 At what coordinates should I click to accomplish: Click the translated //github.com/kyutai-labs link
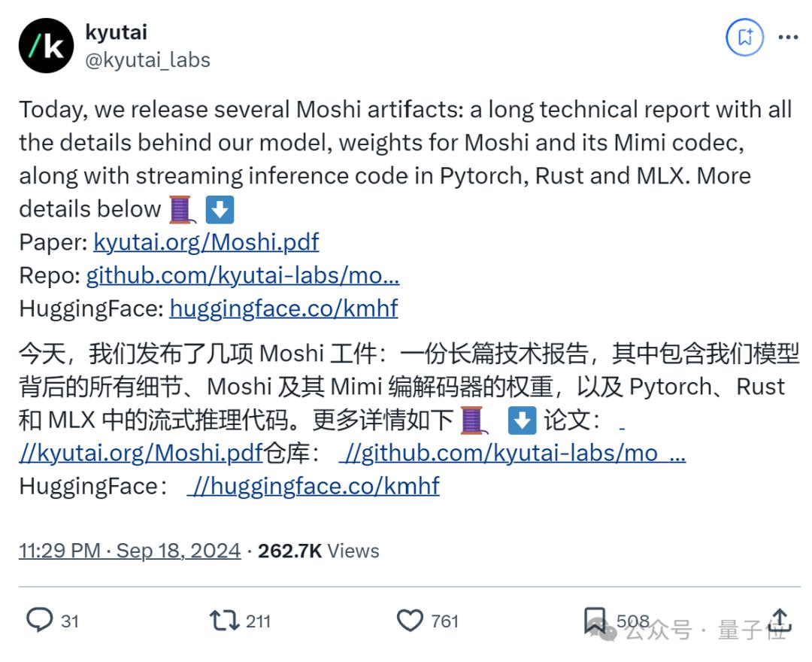(513, 454)
